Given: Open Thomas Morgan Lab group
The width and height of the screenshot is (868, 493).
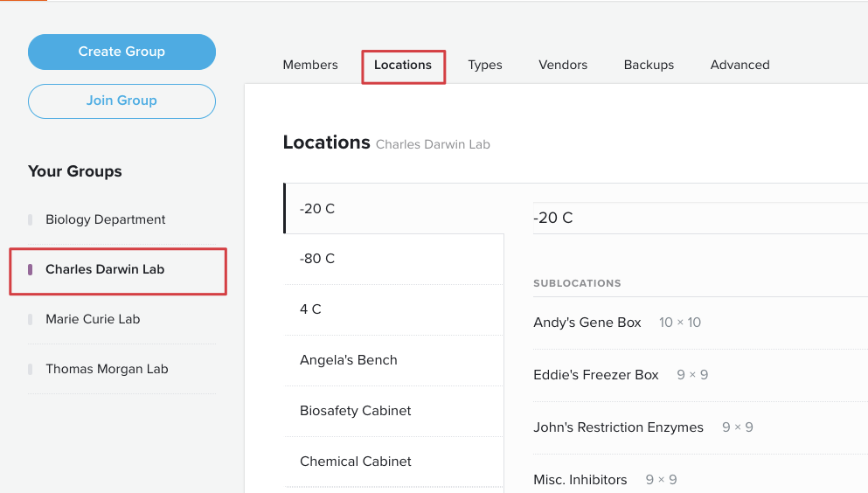Looking at the screenshot, I should [x=122, y=369].
